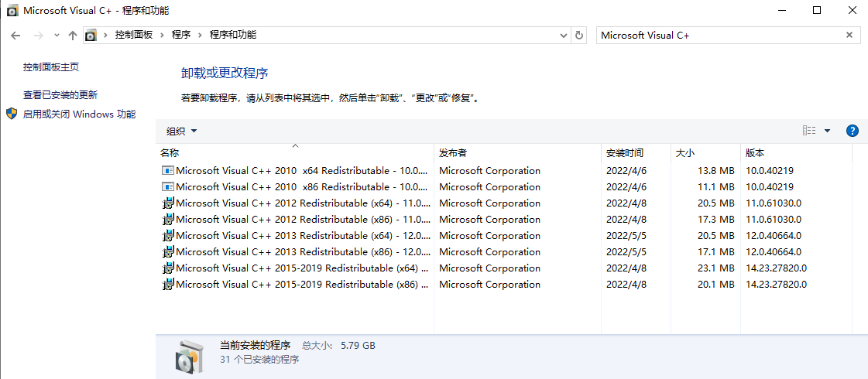Click 启用或关闭 Windows 功能 link
Image resolution: width=868 pixels, height=379 pixels.
tap(79, 114)
